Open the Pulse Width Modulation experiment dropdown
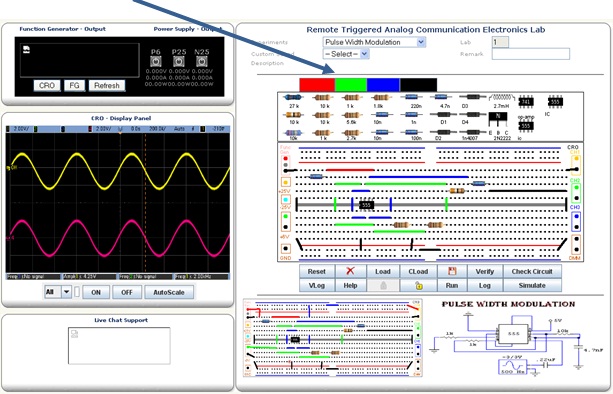Image resolution: width=613 pixels, height=394 pixels. click(374, 42)
